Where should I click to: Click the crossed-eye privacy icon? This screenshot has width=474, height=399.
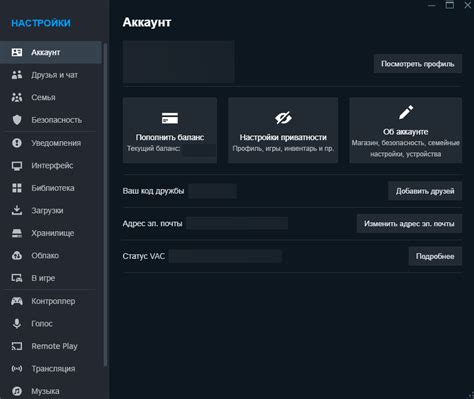click(x=283, y=118)
